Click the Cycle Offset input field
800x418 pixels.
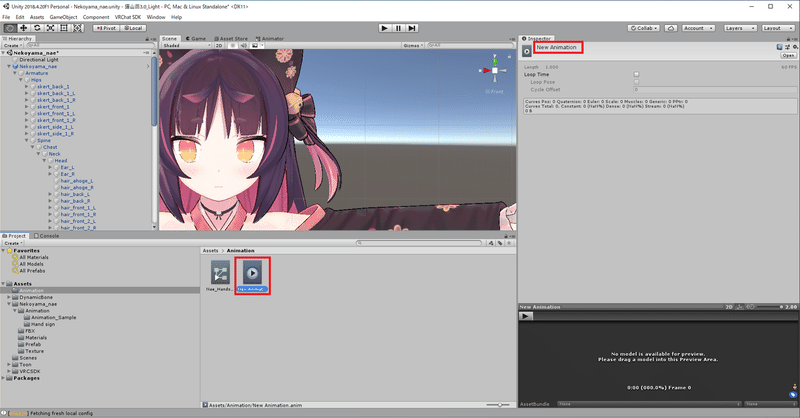point(715,89)
